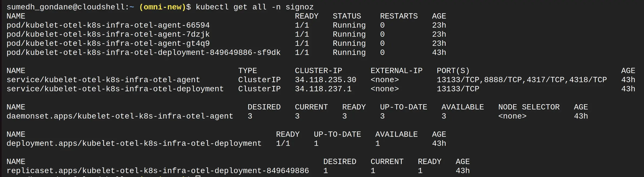Select replicaset.apps/kubelet-otel-k8s-infra-otel-deployment-849649886 name
This screenshot has width=644, height=177.
point(158,171)
